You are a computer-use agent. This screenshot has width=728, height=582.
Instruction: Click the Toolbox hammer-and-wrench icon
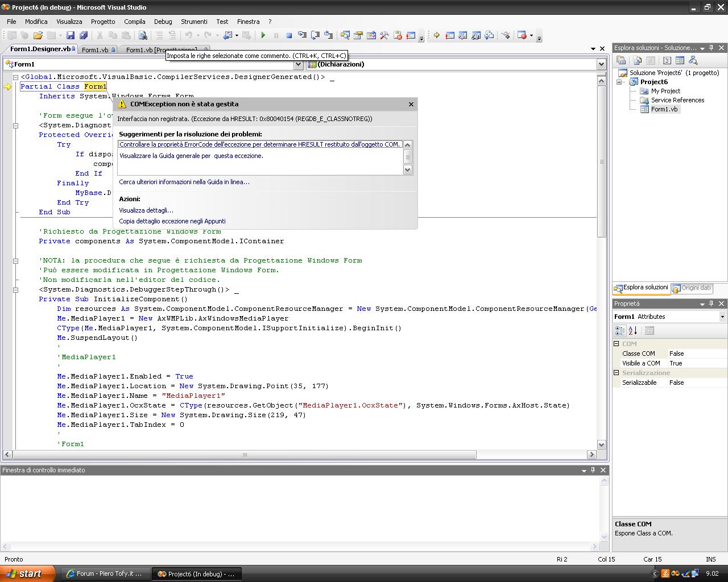[x=384, y=35]
